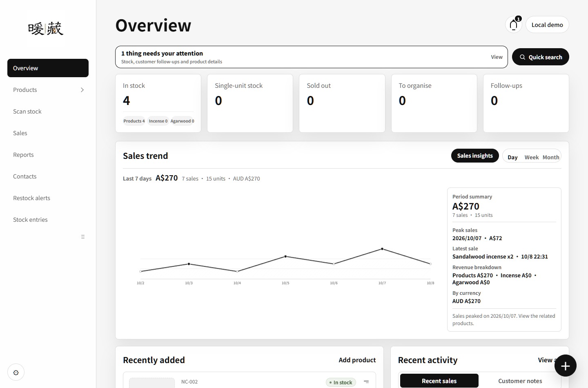This screenshot has width=588, height=388.
Task: Open the NC-002 product row menu icon
Action: 366,382
